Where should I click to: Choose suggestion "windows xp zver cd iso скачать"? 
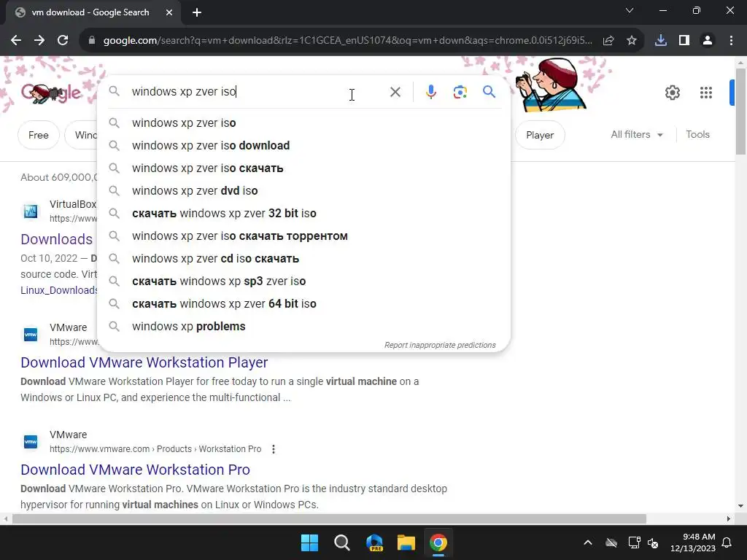(x=303, y=259)
